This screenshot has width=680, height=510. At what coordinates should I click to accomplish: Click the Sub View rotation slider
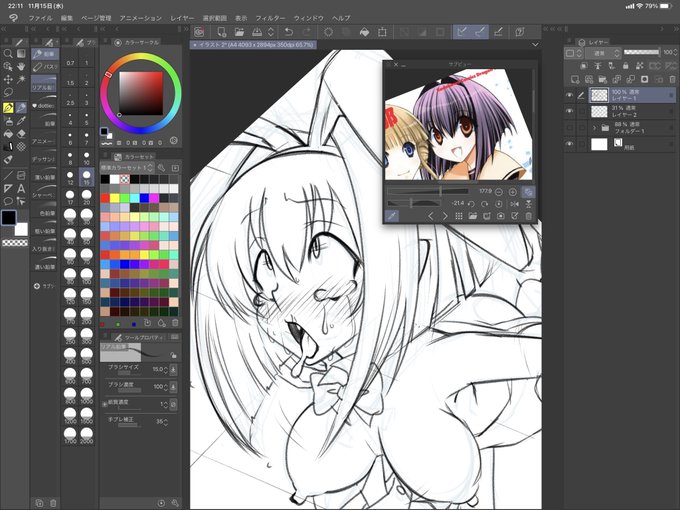pyautogui.click(x=415, y=203)
